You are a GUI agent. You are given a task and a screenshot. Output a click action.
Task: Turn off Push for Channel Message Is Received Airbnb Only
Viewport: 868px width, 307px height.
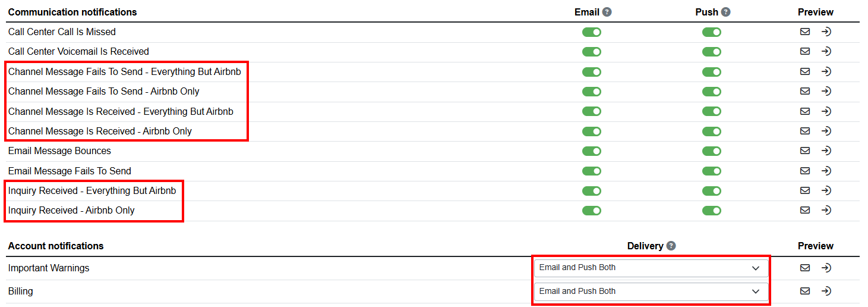[712, 131]
